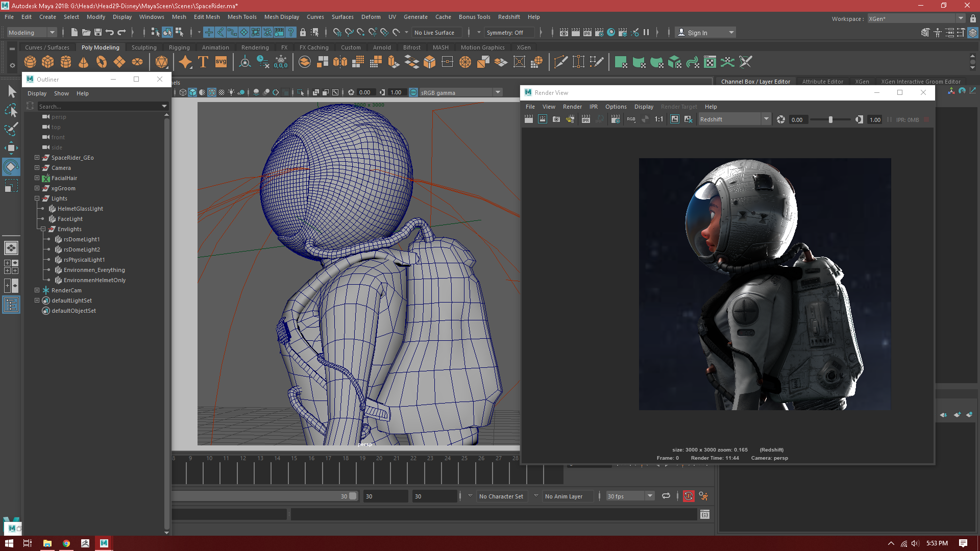Toggle auto keyframe button near the time slider
This screenshot has height=551, width=980.
click(689, 496)
